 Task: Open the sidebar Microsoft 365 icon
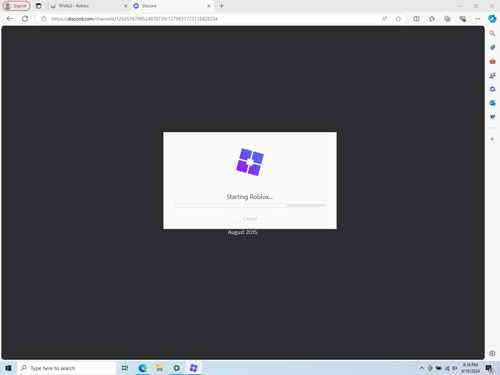pos(492,89)
